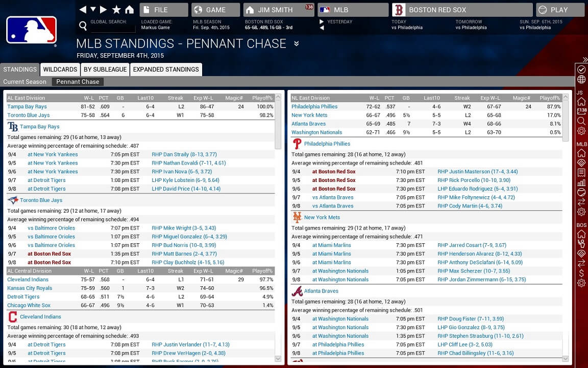Click the checkmark circle sidebar icon

[x=581, y=69]
